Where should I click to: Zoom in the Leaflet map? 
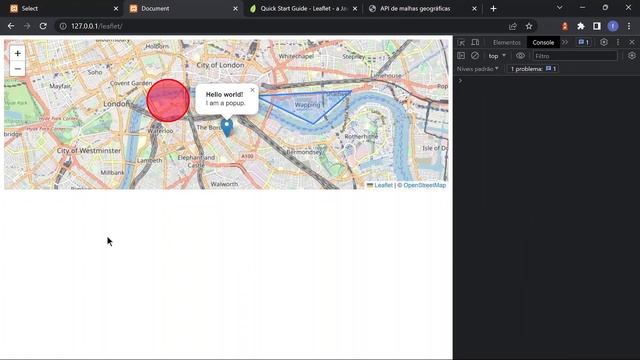coord(18,53)
